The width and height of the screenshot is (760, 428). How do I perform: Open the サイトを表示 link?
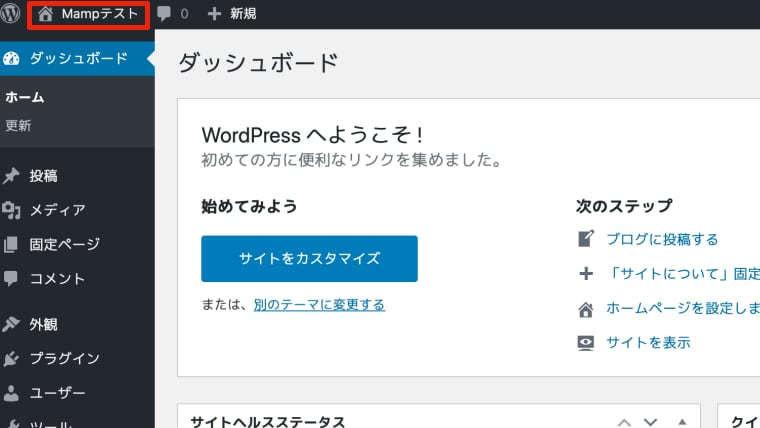(x=648, y=343)
